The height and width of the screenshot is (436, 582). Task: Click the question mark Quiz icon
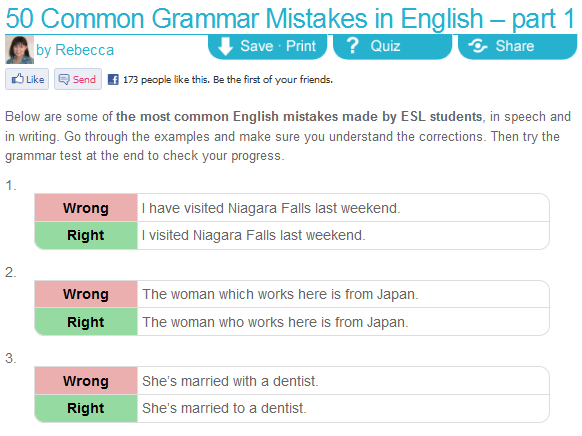pyautogui.click(x=352, y=46)
